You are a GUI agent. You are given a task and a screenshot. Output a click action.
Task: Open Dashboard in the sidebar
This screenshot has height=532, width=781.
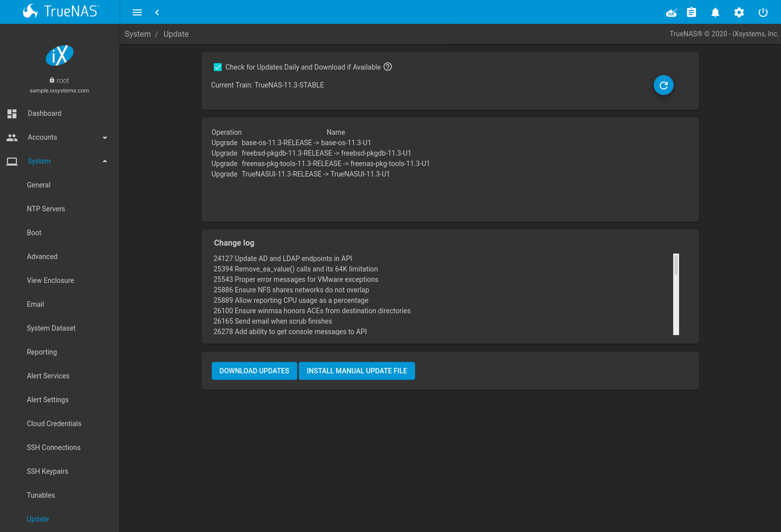(x=45, y=113)
